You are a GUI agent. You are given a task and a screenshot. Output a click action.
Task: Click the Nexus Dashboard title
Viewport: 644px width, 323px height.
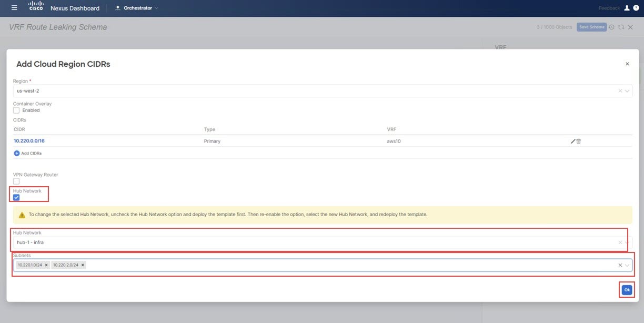(x=75, y=8)
